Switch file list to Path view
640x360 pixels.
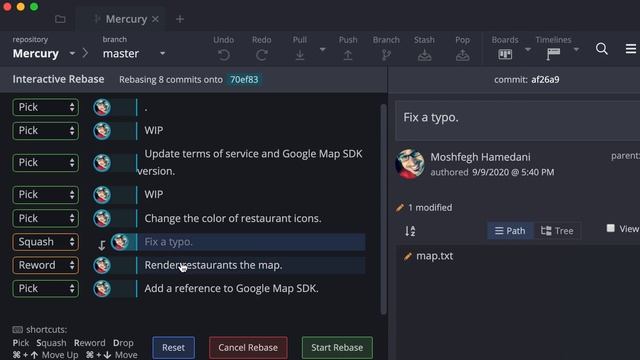(510, 231)
